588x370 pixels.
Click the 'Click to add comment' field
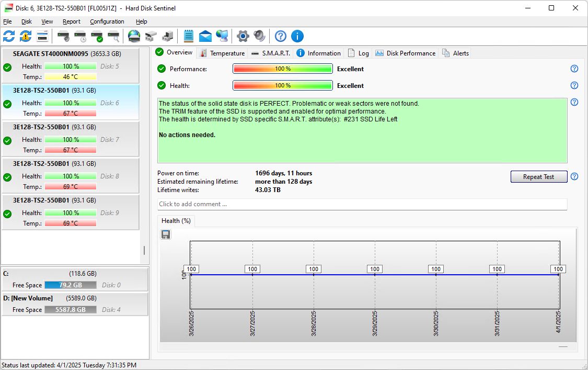(362, 204)
